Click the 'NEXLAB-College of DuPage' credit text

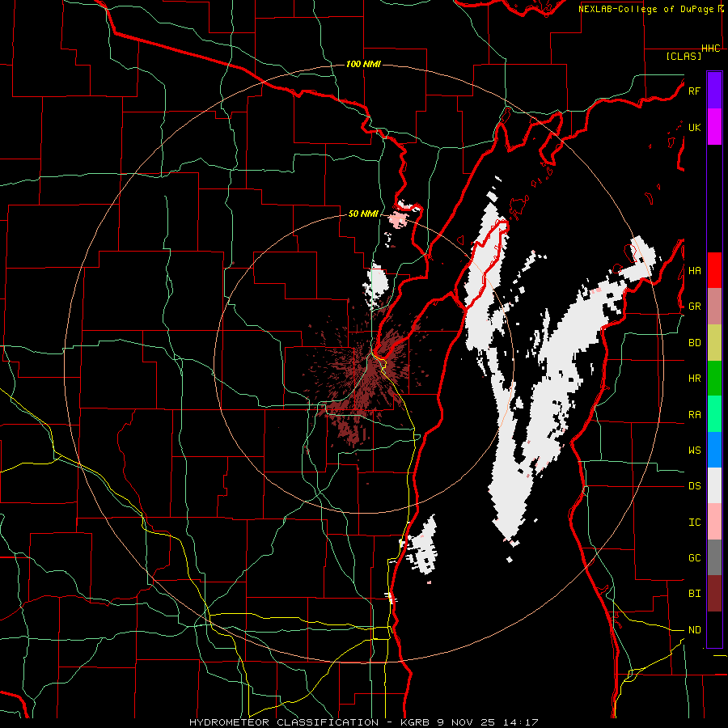646,9
